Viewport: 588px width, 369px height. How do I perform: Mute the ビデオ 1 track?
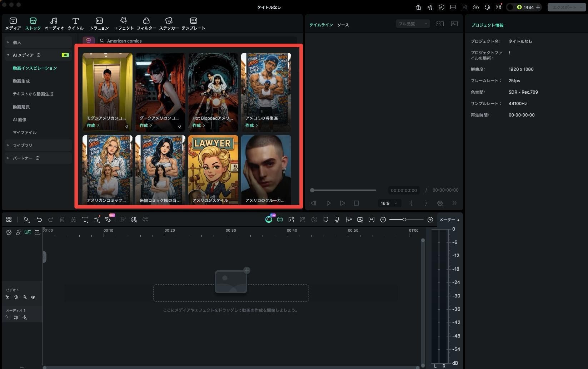16,297
